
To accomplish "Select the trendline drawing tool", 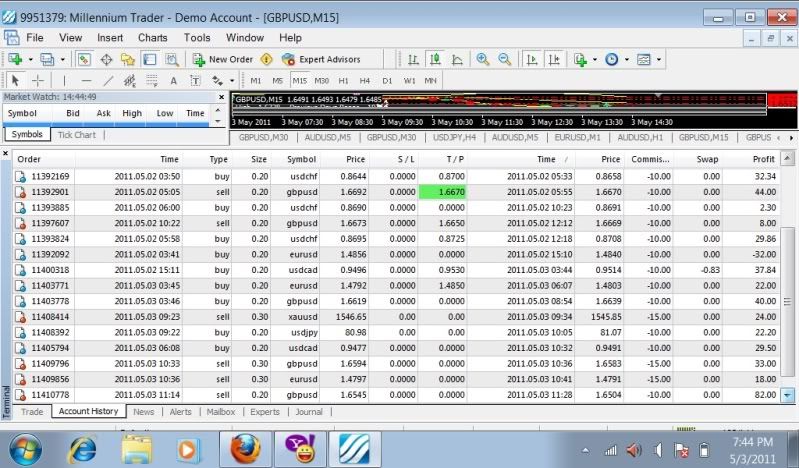I will click(108, 81).
